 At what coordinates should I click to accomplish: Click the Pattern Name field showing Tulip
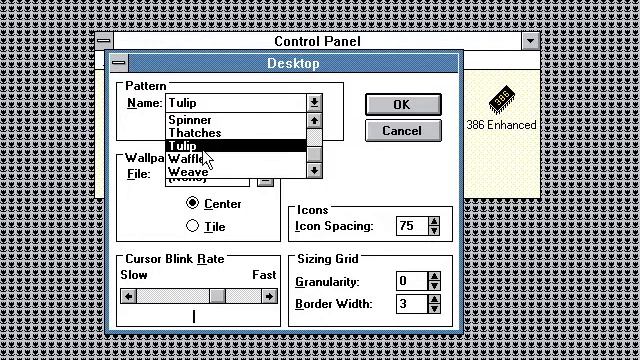coord(236,103)
